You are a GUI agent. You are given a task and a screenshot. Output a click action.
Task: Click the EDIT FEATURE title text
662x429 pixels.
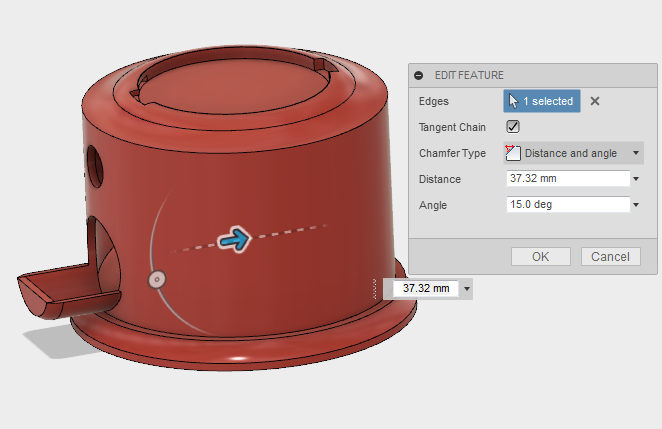469,76
